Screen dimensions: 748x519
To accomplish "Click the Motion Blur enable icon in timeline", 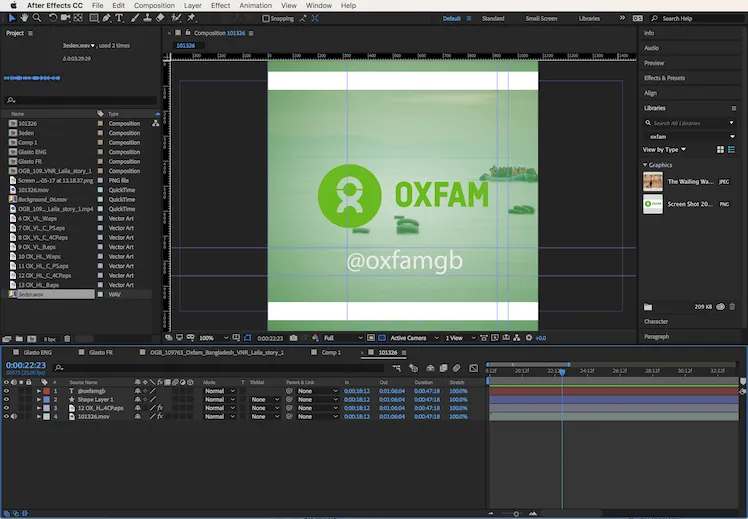I will (456, 368).
